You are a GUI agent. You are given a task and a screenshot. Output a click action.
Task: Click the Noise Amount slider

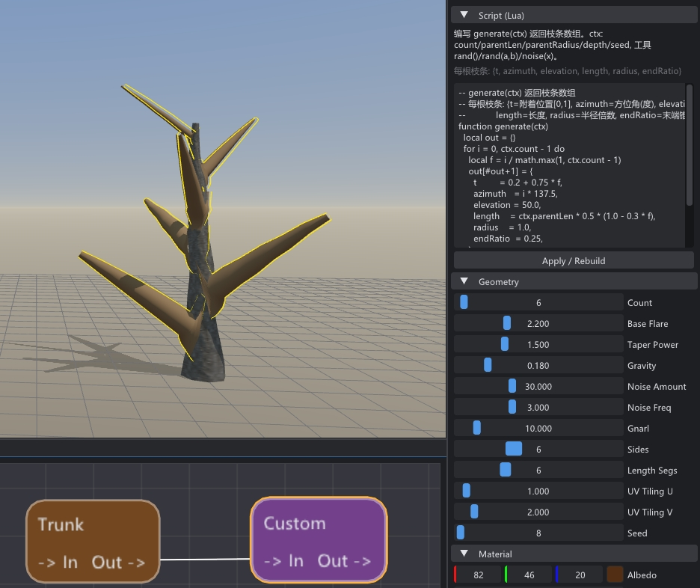click(x=538, y=386)
